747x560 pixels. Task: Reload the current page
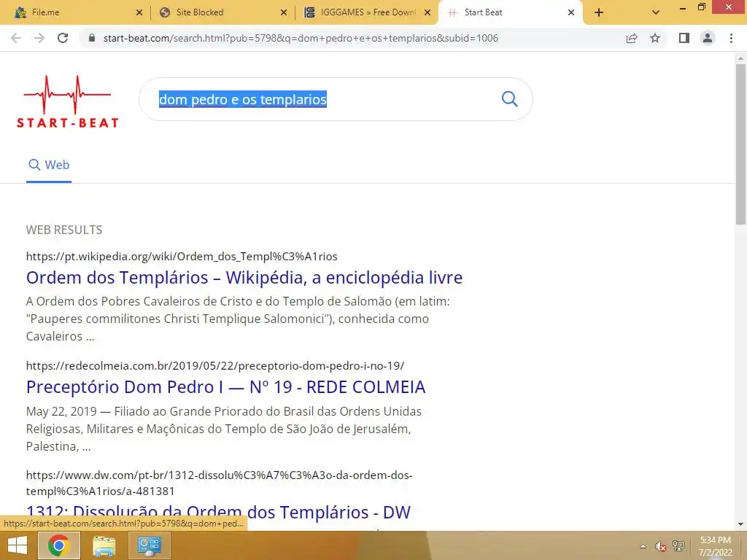(x=63, y=38)
